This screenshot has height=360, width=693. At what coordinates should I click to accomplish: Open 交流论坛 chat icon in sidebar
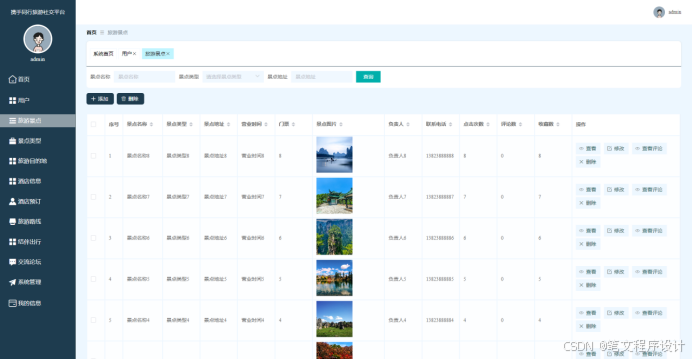12,262
